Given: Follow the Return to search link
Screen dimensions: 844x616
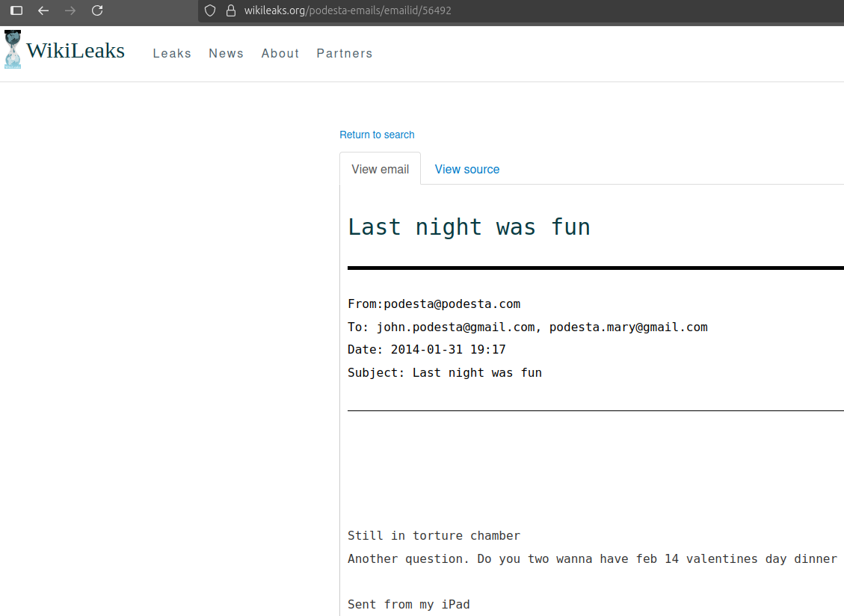Looking at the screenshot, I should [x=377, y=135].
